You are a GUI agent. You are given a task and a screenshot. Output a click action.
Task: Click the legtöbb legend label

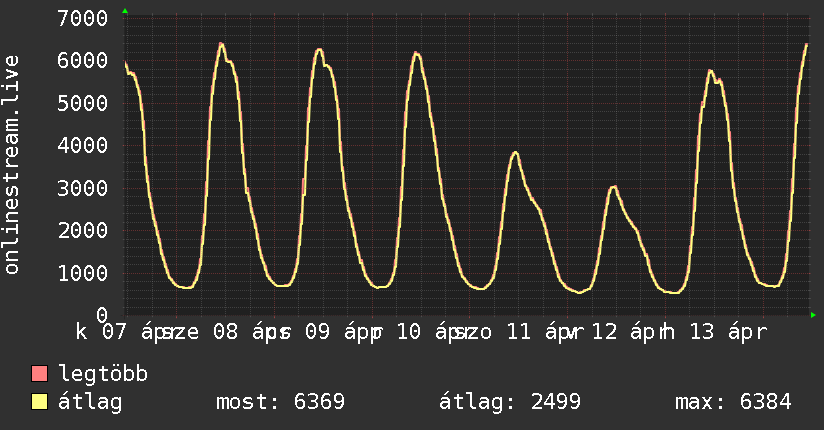coord(103,374)
